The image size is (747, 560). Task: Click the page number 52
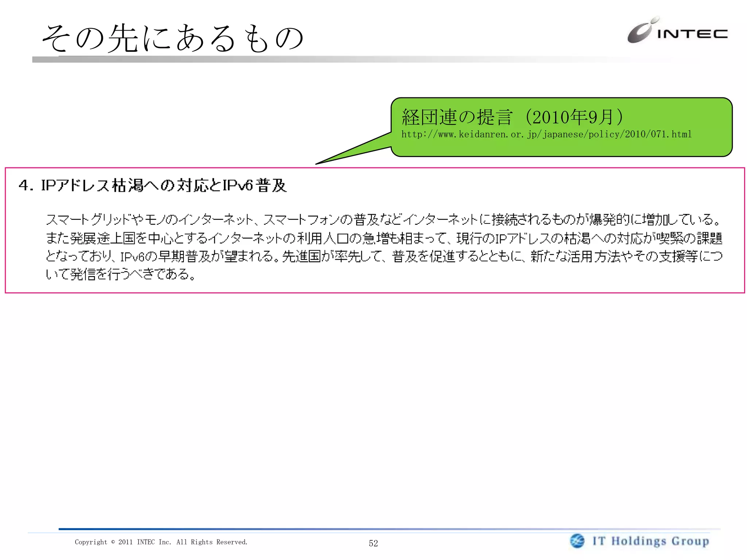[373, 543]
